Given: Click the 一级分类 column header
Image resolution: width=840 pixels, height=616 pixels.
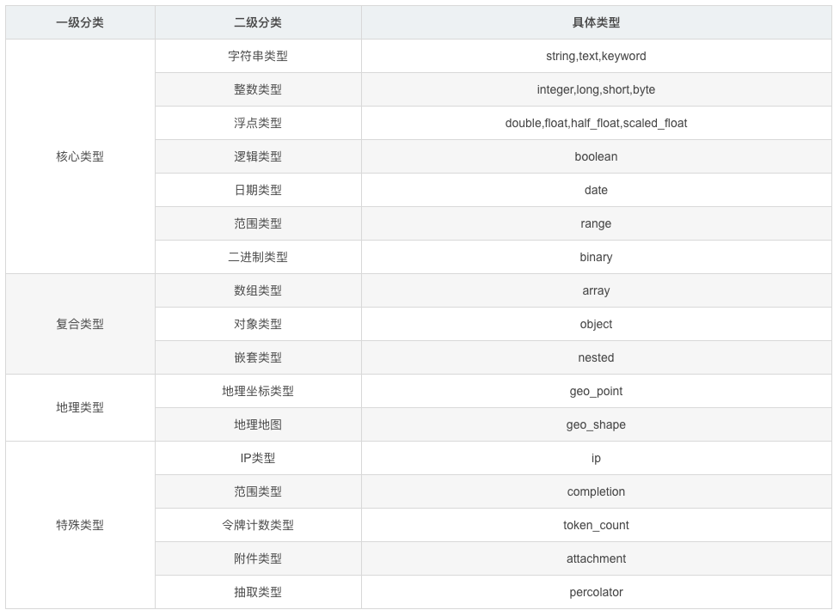Looking at the screenshot, I should pos(80,23).
